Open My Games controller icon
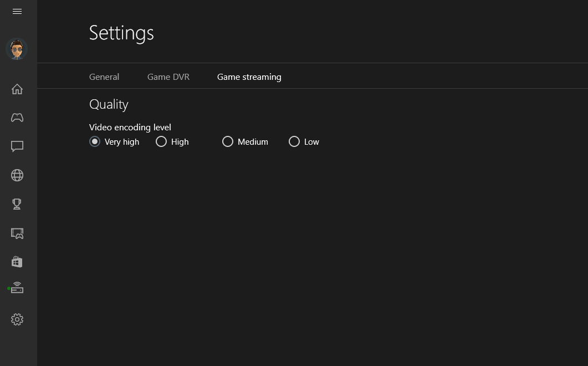This screenshot has width=588, height=366. [17, 118]
